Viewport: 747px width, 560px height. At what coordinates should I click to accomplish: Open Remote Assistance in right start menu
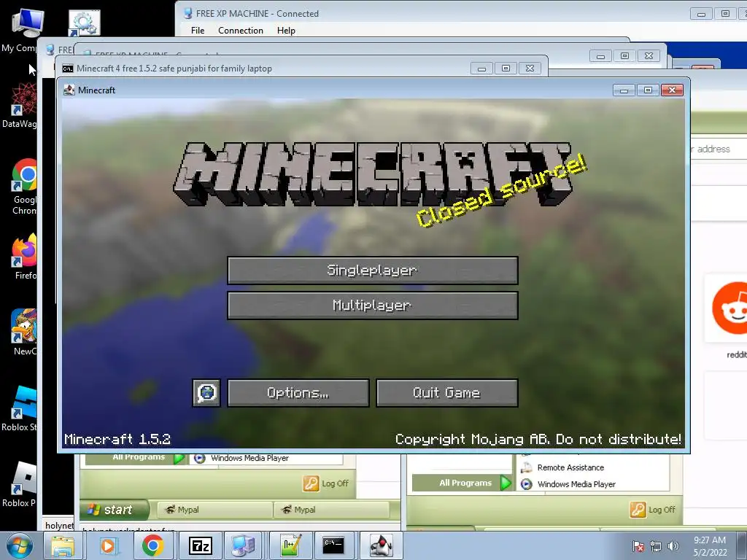[x=562, y=467]
